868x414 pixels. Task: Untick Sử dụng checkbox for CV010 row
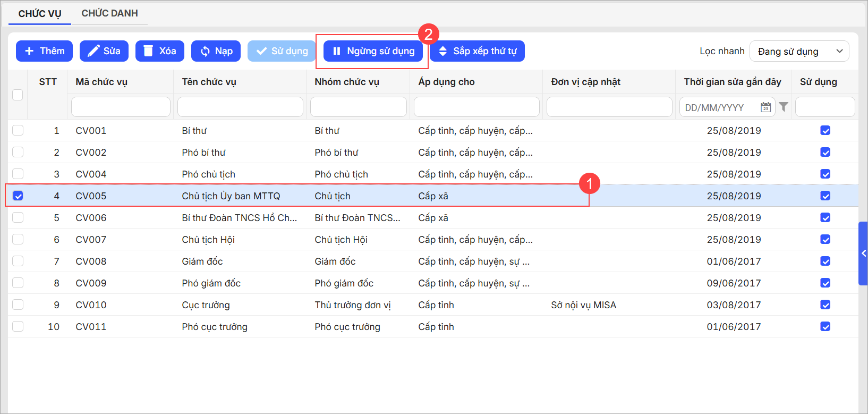(825, 305)
